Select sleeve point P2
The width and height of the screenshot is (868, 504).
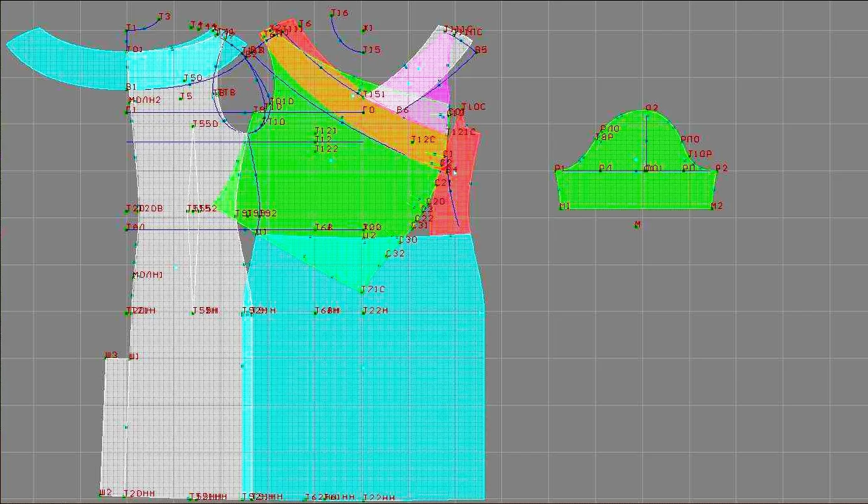click(722, 168)
